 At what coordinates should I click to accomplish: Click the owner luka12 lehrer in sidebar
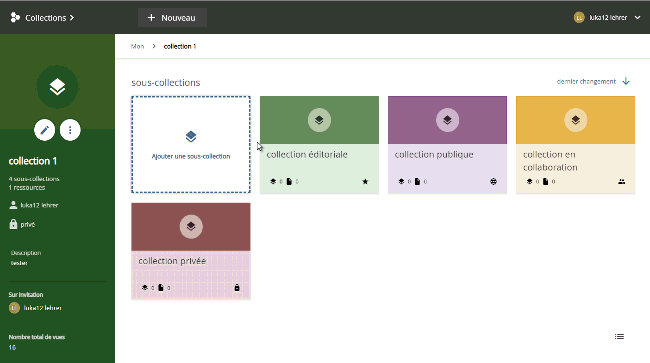pyautogui.click(x=39, y=205)
